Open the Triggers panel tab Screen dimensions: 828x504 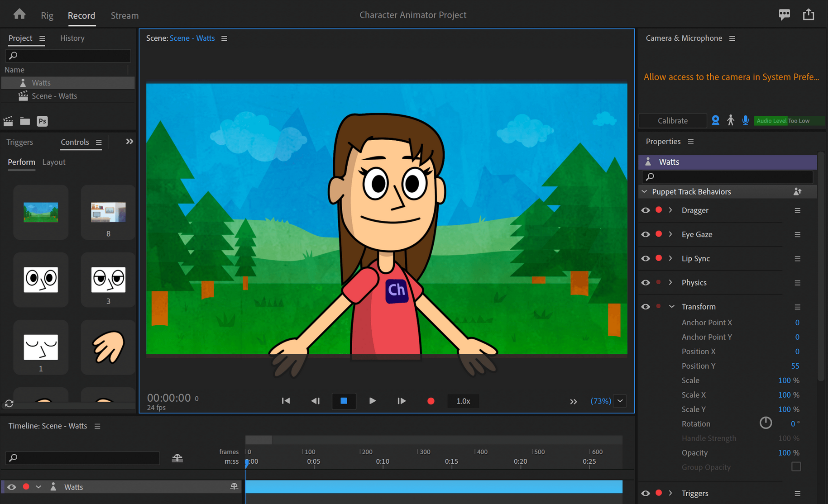[x=20, y=142]
